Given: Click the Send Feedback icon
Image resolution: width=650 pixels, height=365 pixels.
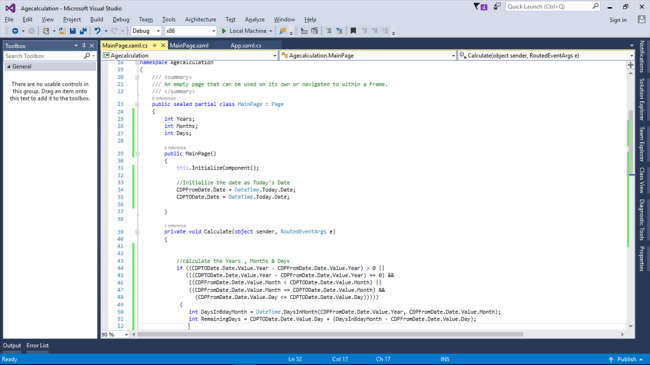Looking at the screenshot, I should pyautogui.click(x=497, y=7).
